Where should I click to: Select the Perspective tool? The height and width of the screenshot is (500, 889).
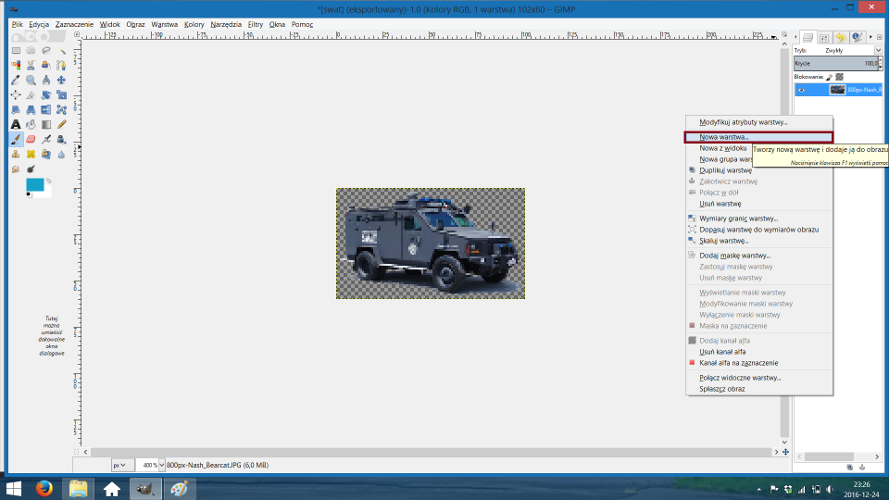(x=31, y=109)
